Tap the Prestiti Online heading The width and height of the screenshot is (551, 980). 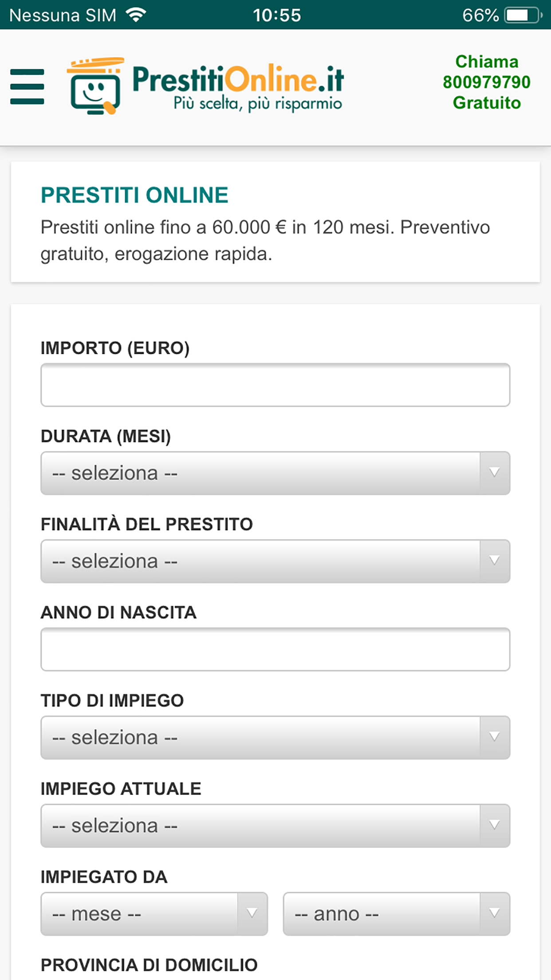[x=134, y=195]
